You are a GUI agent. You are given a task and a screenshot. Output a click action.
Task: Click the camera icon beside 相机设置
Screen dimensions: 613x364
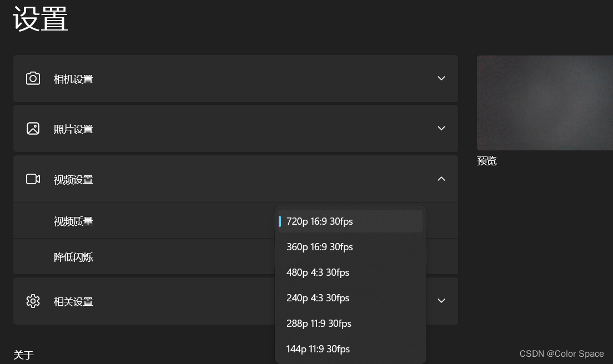33,78
